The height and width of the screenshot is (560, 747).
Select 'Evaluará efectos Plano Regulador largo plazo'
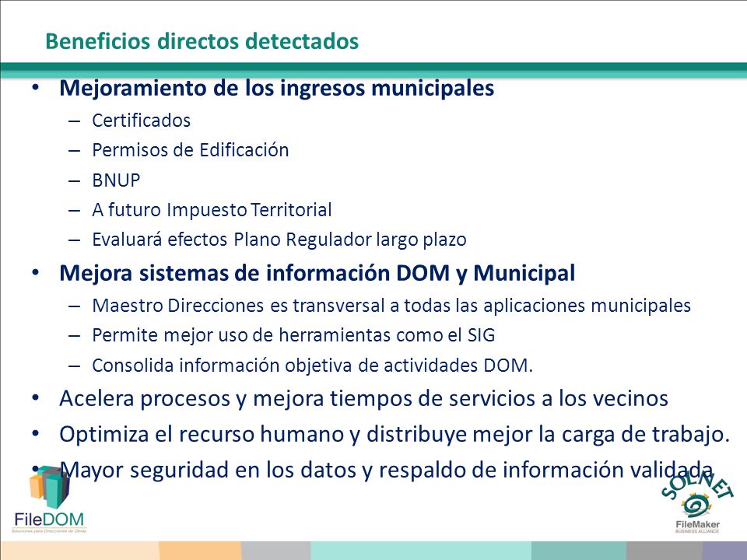tap(279, 239)
